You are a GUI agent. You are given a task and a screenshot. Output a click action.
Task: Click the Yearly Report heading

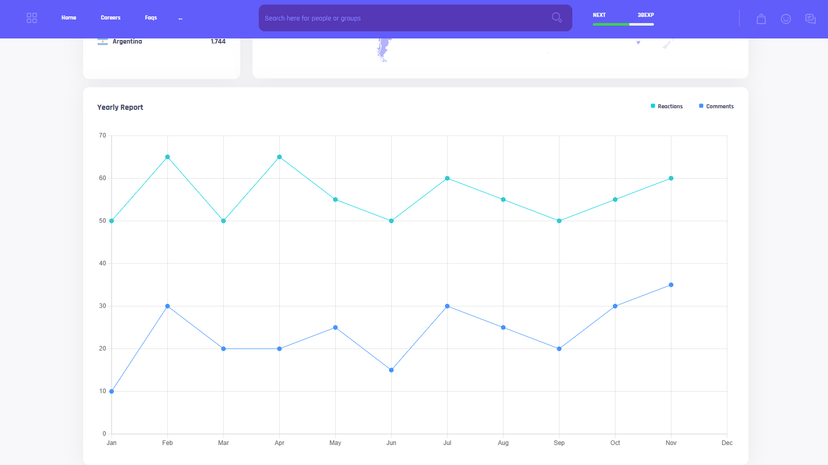click(120, 107)
